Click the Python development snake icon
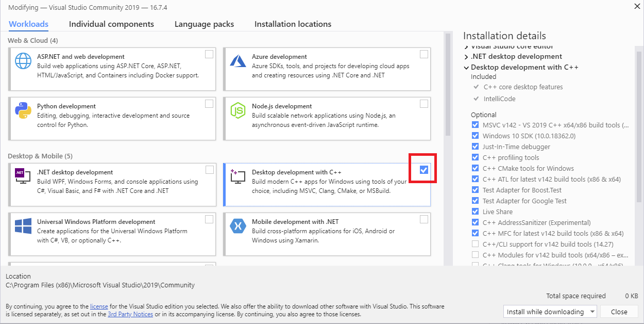 [24, 111]
